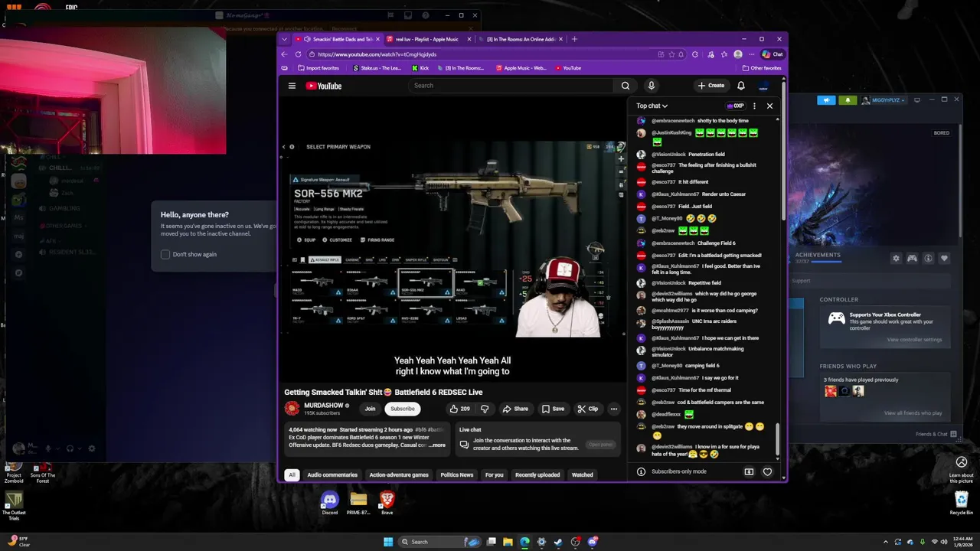Dislike the video with thumbs down
The width and height of the screenshot is (980, 551).
484,409
